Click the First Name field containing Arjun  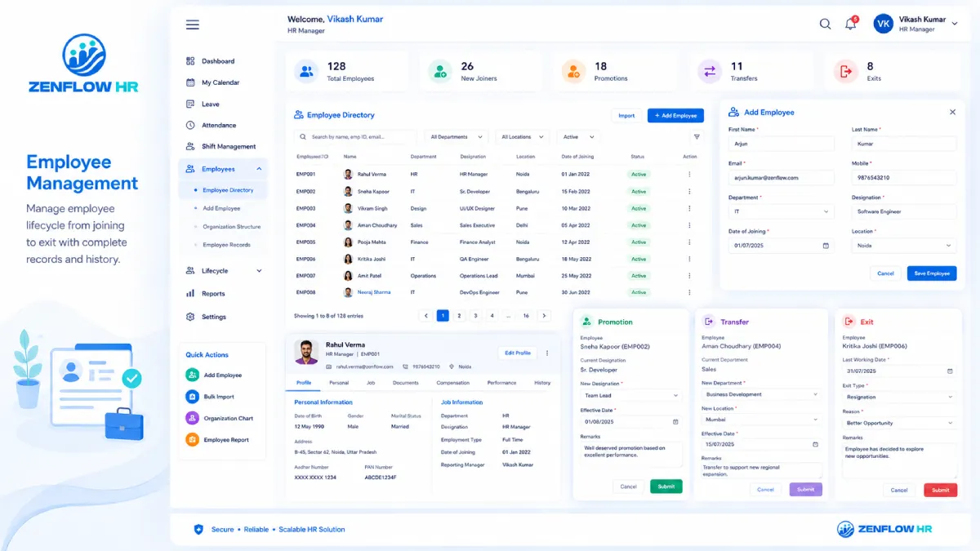coord(782,144)
